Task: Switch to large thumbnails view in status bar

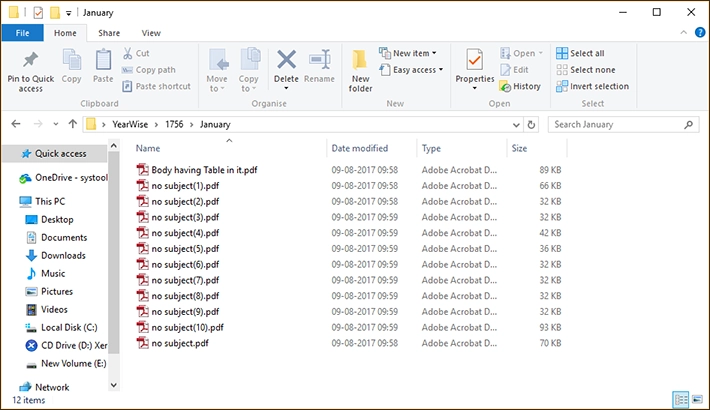Action: pos(697,400)
